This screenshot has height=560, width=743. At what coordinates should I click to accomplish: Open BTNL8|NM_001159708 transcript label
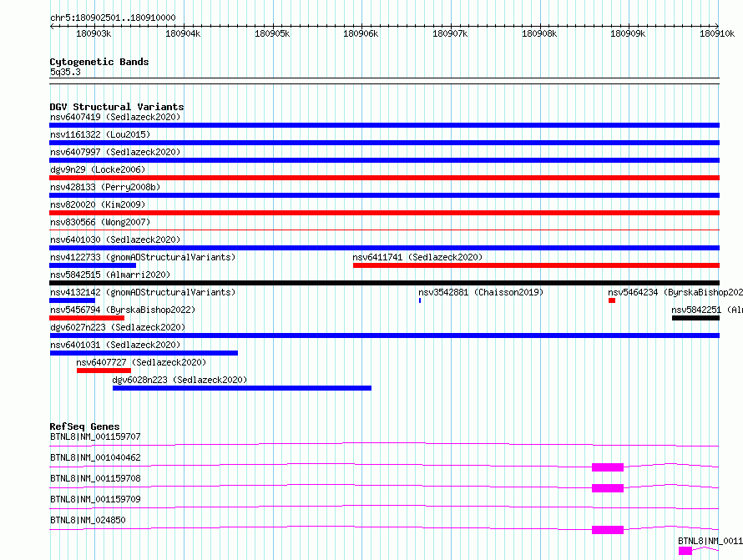tap(95, 478)
